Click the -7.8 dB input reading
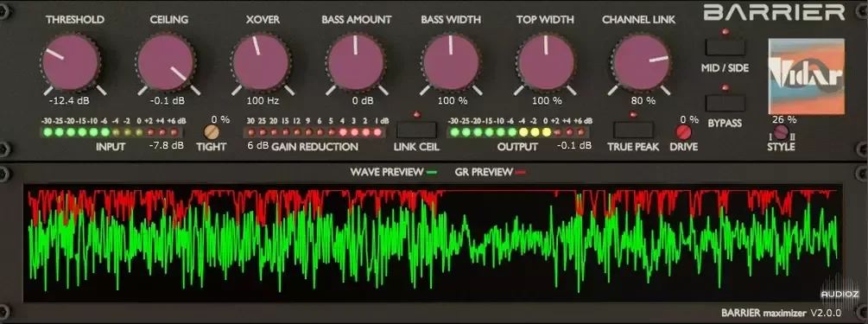The image size is (868, 324). coord(166,145)
